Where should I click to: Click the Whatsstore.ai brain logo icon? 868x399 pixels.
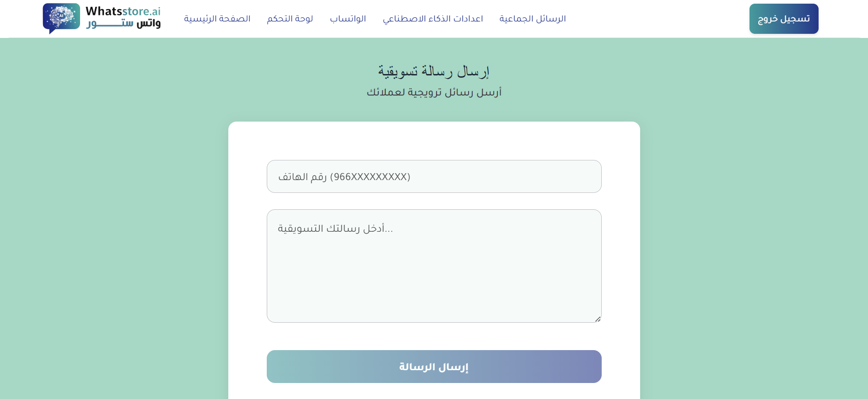click(x=61, y=18)
